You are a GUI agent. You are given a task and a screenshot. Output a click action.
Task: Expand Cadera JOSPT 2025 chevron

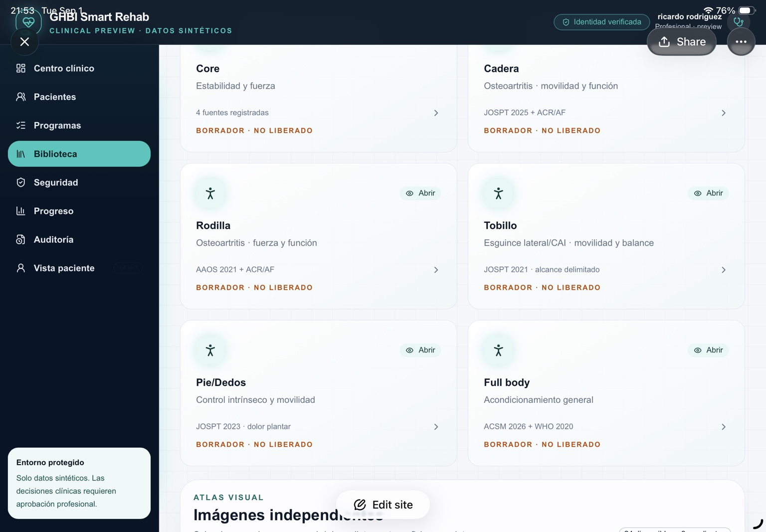pyautogui.click(x=724, y=113)
